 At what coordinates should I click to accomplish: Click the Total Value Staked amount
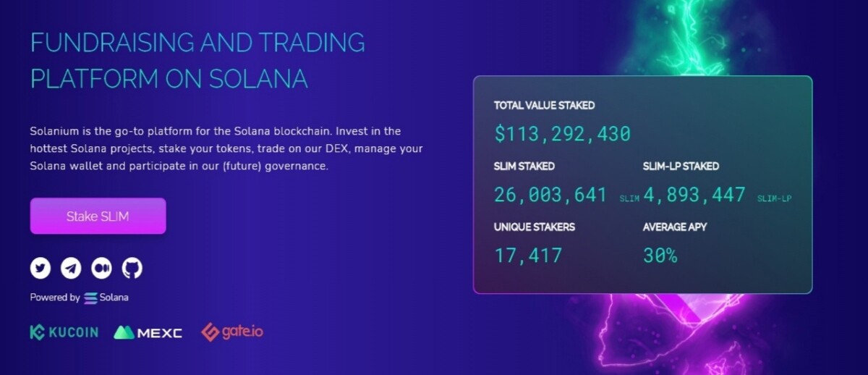tap(563, 134)
